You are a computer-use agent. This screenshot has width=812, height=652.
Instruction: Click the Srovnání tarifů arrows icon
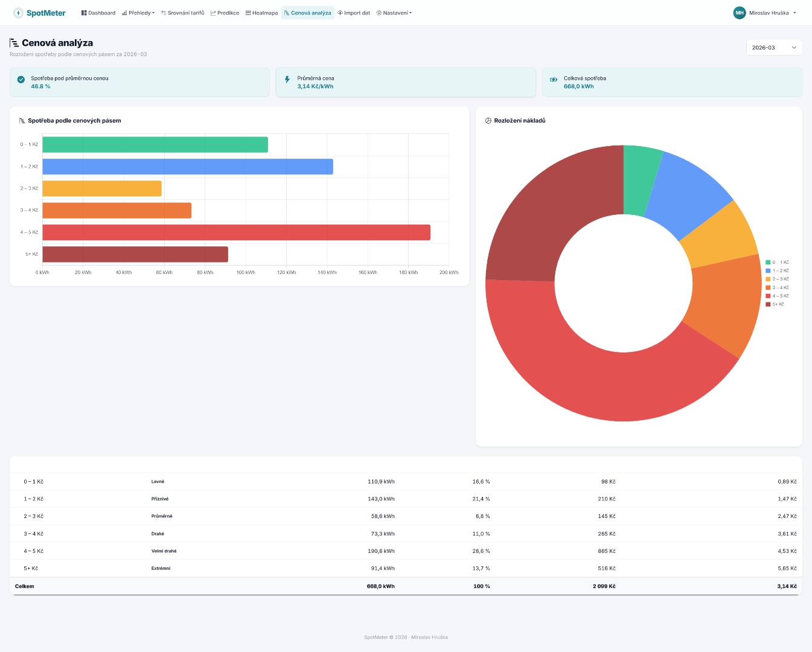click(164, 13)
